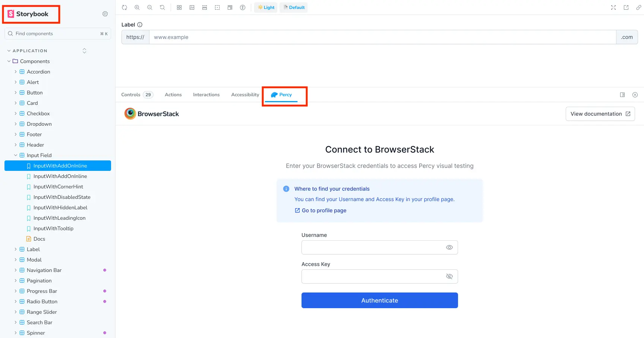
Task: Enter full screen canvas mode
Action: [613, 7]
